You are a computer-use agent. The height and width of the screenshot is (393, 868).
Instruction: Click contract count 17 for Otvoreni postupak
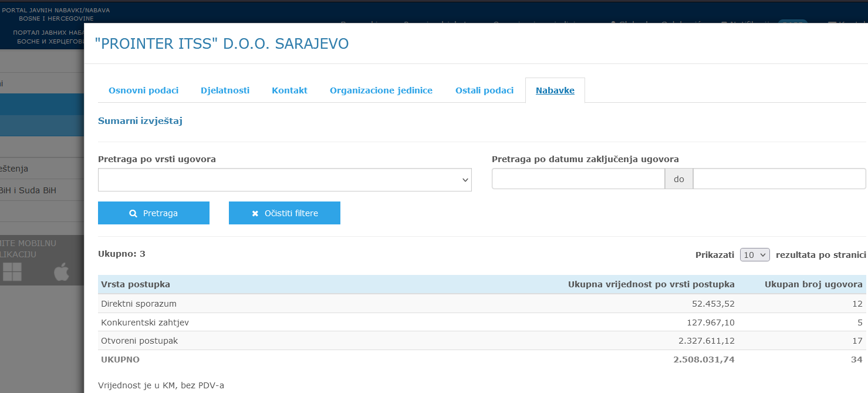[x=857, y=341]
